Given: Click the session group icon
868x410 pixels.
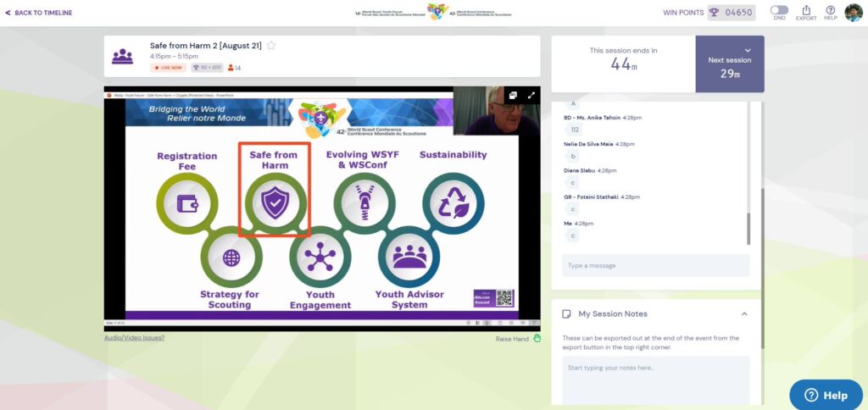Looking at the screenshot, I should click(x=123, y=57).
